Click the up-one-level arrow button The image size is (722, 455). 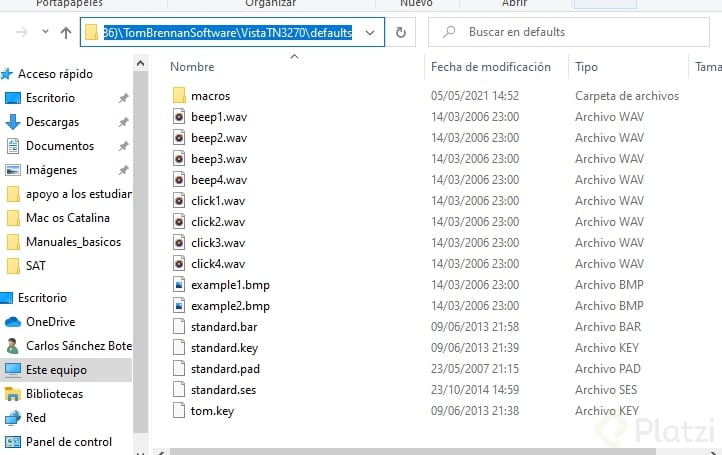pos(66,33)
